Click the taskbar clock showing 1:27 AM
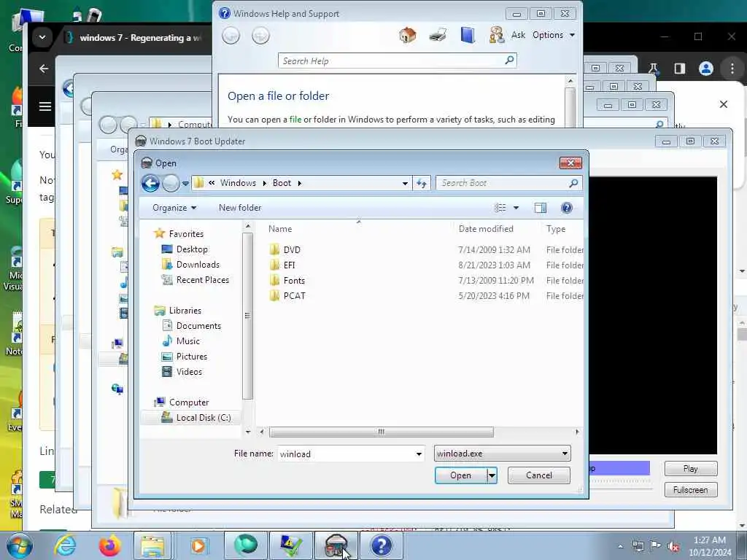Viewport: 747px width, 560px height. [709, 546]
